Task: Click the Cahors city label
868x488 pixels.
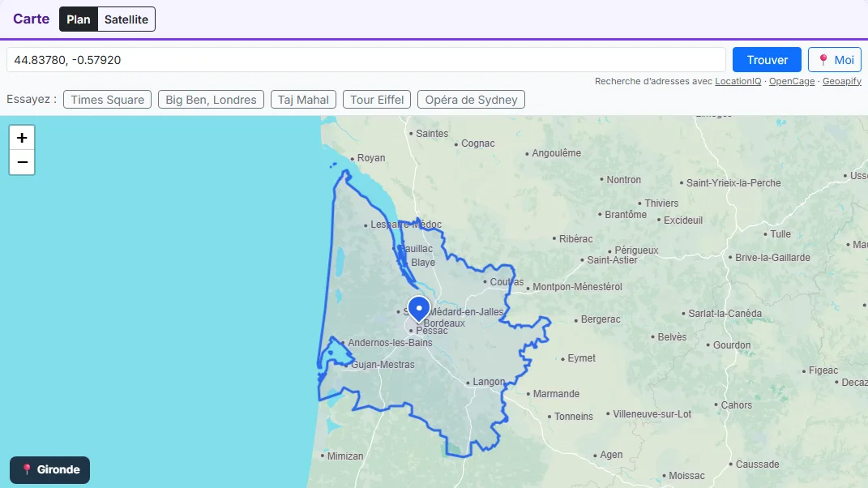Action: tap(736, 405)
